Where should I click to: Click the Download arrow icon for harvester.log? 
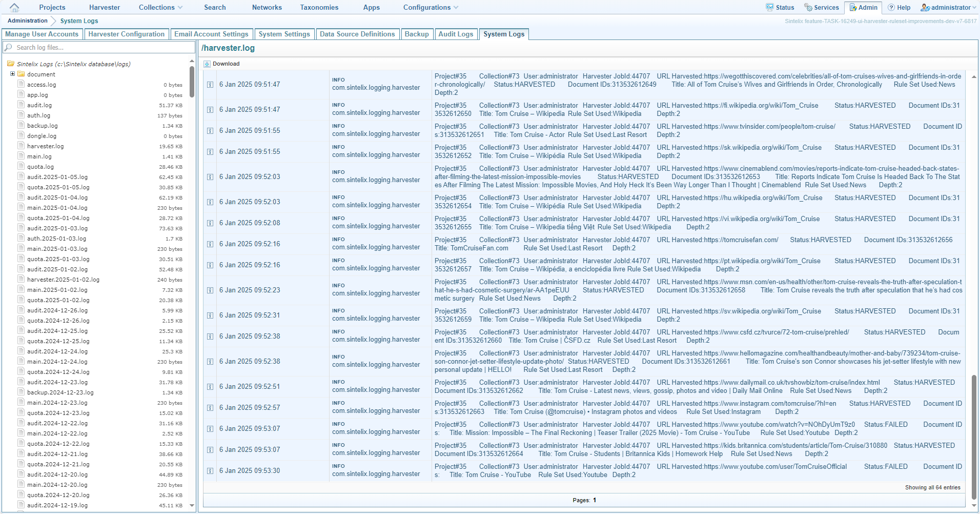(x=207, y=64)
